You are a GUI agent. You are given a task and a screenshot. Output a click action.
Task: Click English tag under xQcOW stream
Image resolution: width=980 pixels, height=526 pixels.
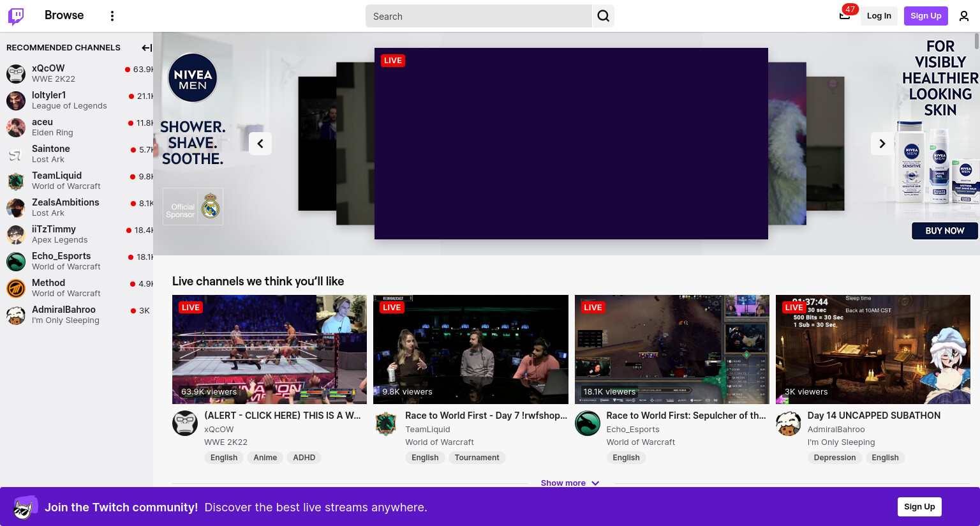coord(224,458)
